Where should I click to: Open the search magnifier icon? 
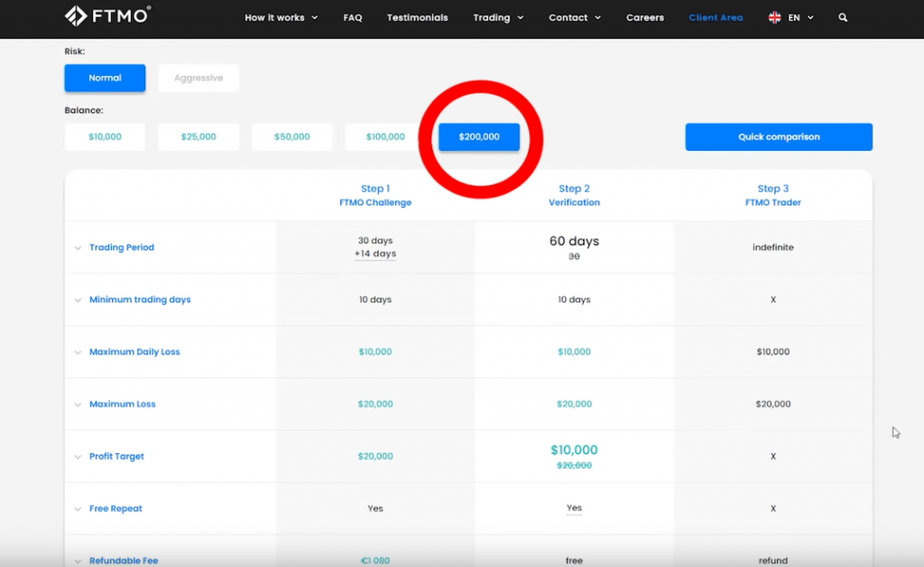[x=843, y=17]
